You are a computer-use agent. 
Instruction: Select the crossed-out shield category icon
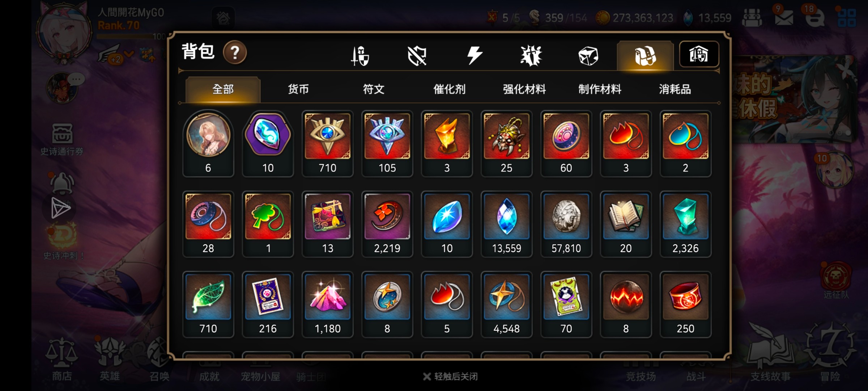coord(417,56)
